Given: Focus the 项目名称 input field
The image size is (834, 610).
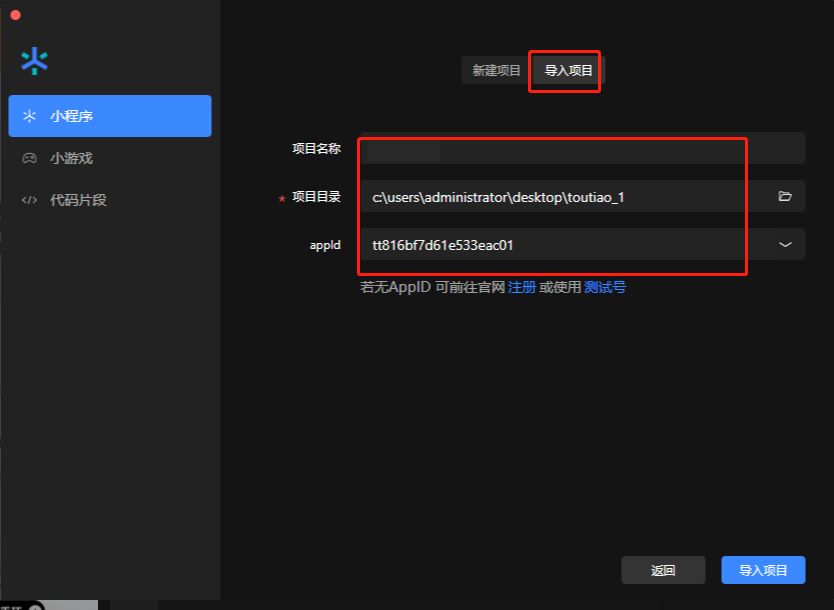Looking at the screenshot, I should click(580, 149).
